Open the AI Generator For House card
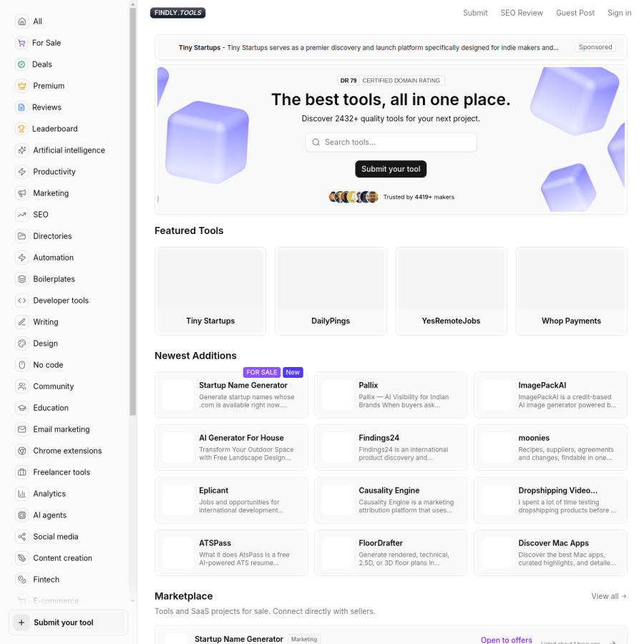 coord(231,447)
